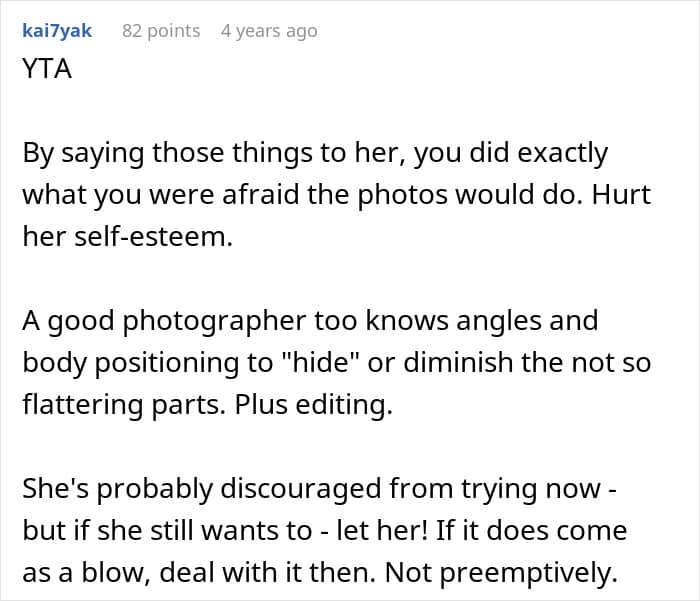Image resolution: width=700 pixels, height=601 pixels.
Task: Click the 'She's probably discouraged' paragraph
Action: point(325,530)
